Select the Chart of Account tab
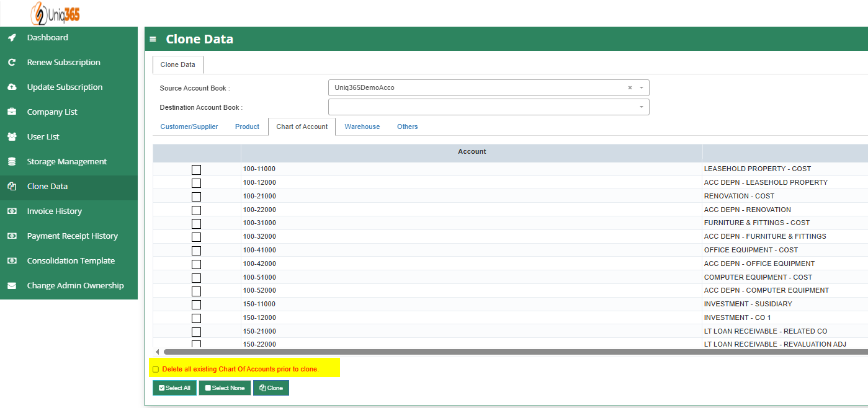This screenshot has height=408, width=868. [302, 126]
